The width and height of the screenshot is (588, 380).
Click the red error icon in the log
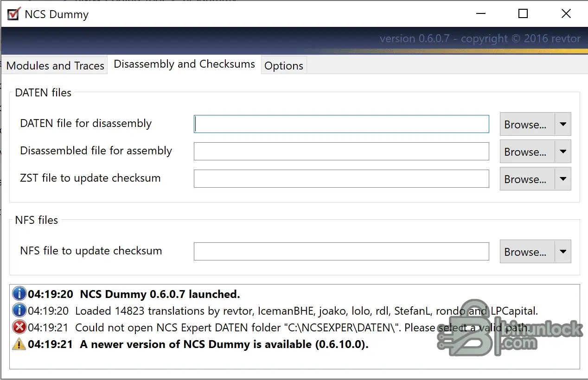(19, 327)
